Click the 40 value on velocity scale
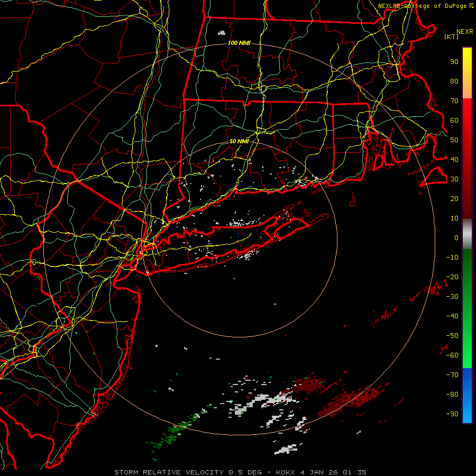The height and width of the screenshot is (476, 476). pyautogui.click(x=454, y=160)
